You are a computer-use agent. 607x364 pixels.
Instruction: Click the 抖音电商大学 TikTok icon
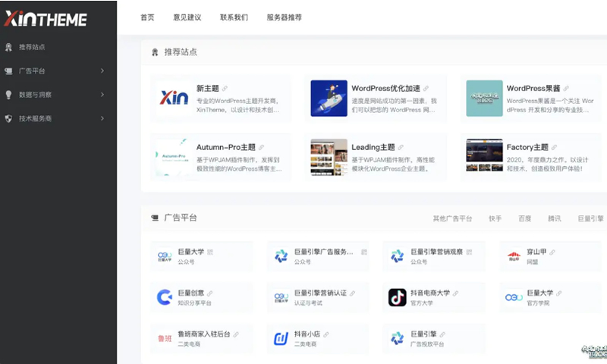[397, 297]
